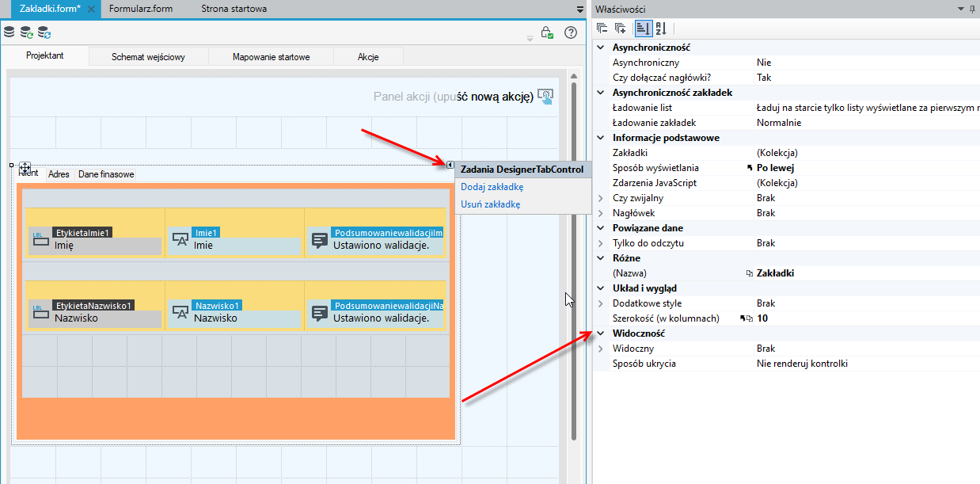Open the tab list dropdown arrow

pyautogui.click(x=580, y=10)
